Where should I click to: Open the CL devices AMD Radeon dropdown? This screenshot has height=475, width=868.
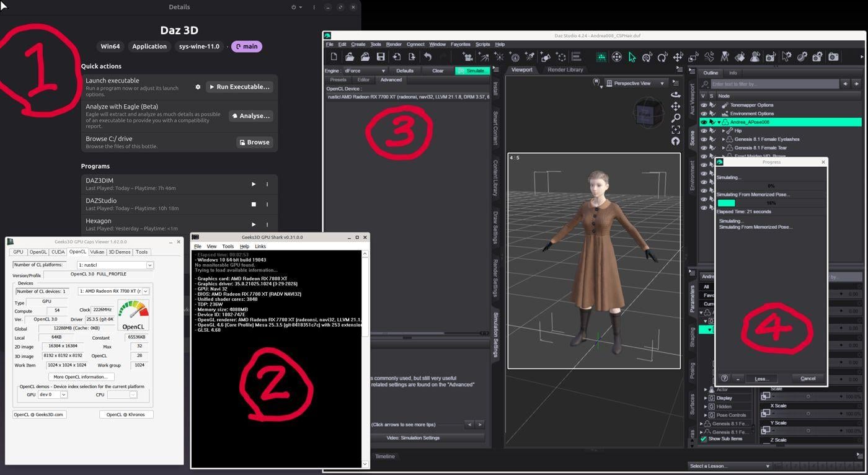tap(113, 291)
